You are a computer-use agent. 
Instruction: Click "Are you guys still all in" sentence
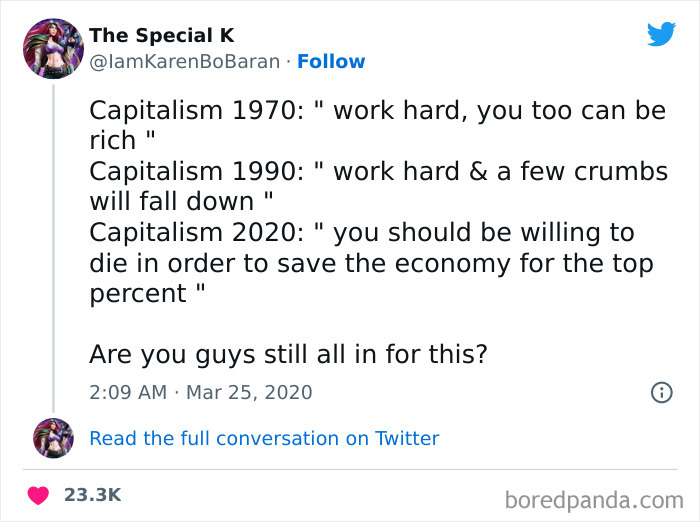pyautogui.click(x=288, y=354)
